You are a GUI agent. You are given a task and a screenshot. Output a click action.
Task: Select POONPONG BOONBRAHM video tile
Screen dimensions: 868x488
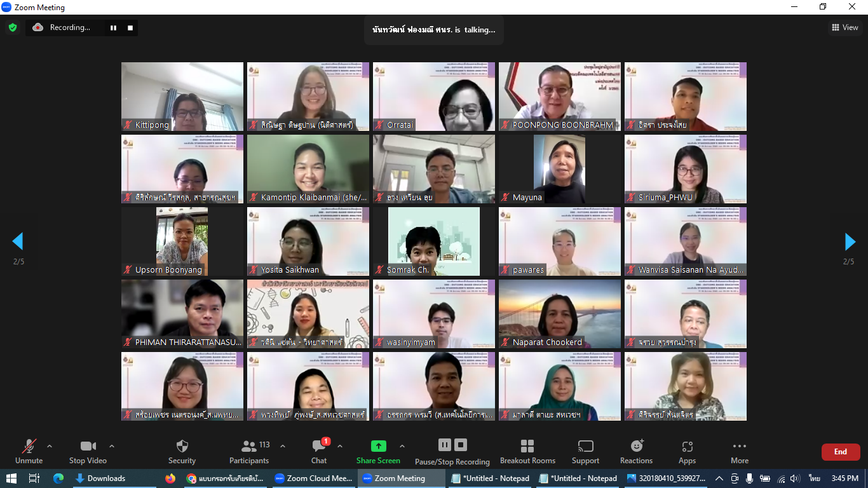[x=560, y=97]
